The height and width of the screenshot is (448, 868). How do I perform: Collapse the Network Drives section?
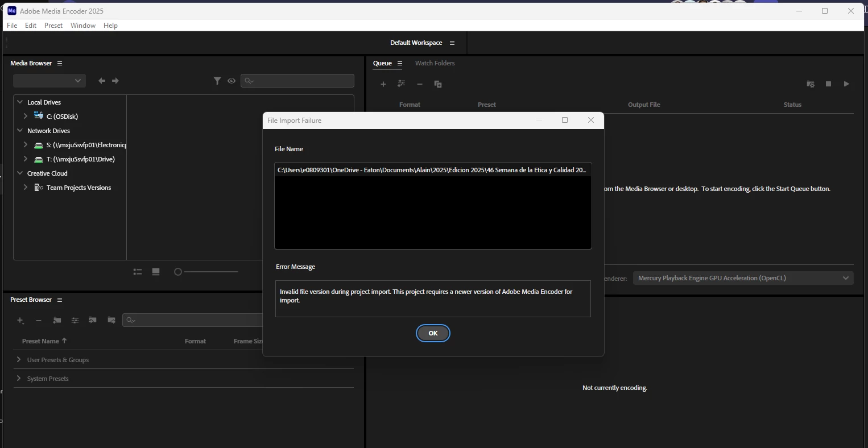[20, 130]
